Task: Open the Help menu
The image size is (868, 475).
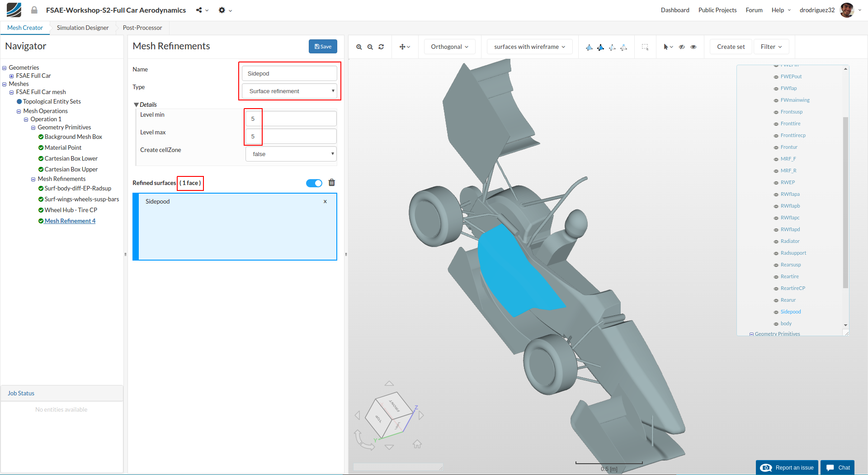Action: [x=781, y=10]
